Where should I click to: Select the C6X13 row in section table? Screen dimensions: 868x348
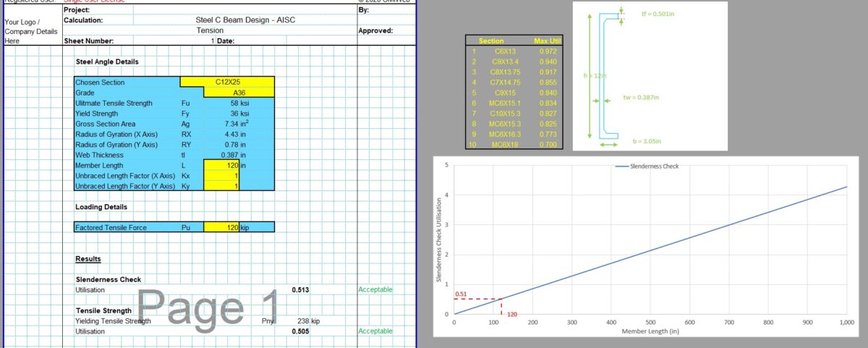pyautogui.click(x=514, y=51)
